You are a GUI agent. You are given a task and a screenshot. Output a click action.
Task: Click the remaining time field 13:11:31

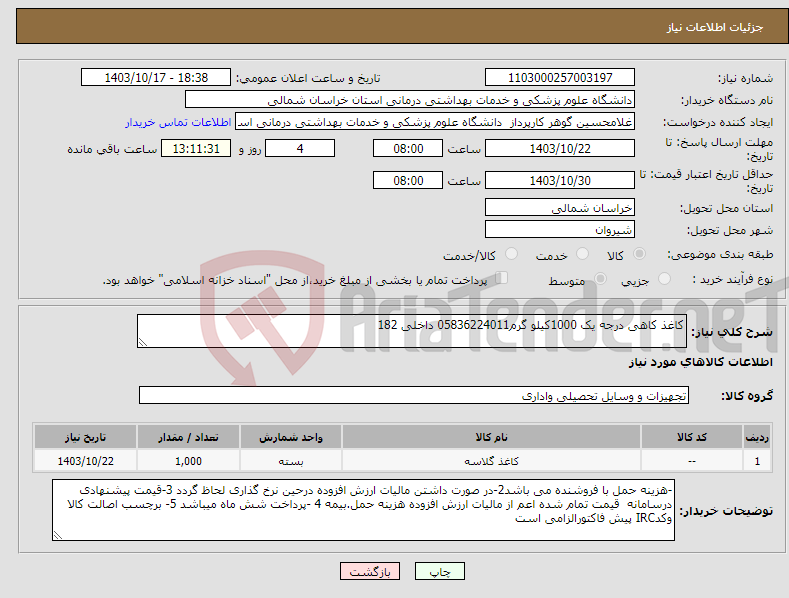click(x=196, y=148)
